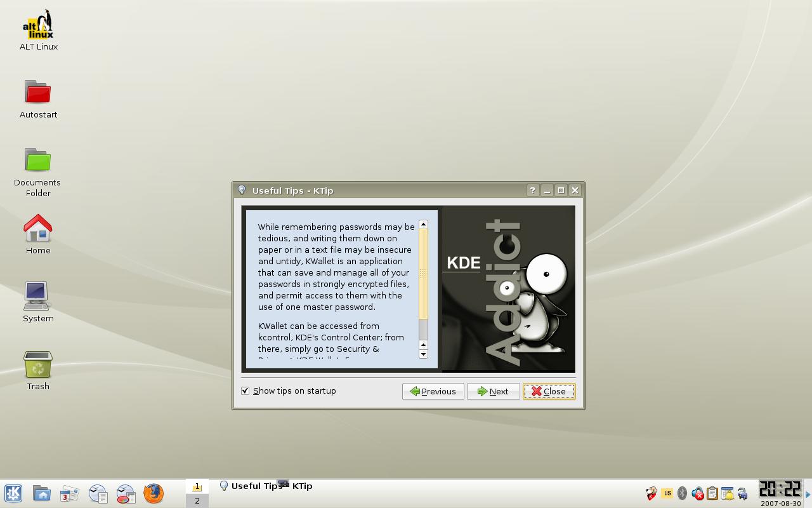Open the Documents Folder desktop icon

tap(38, 172)
